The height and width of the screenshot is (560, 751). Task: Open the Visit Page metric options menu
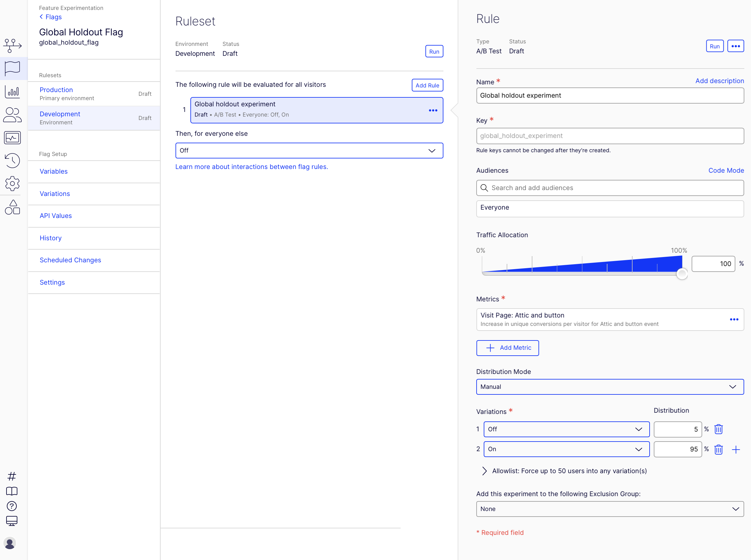[734, 319]
